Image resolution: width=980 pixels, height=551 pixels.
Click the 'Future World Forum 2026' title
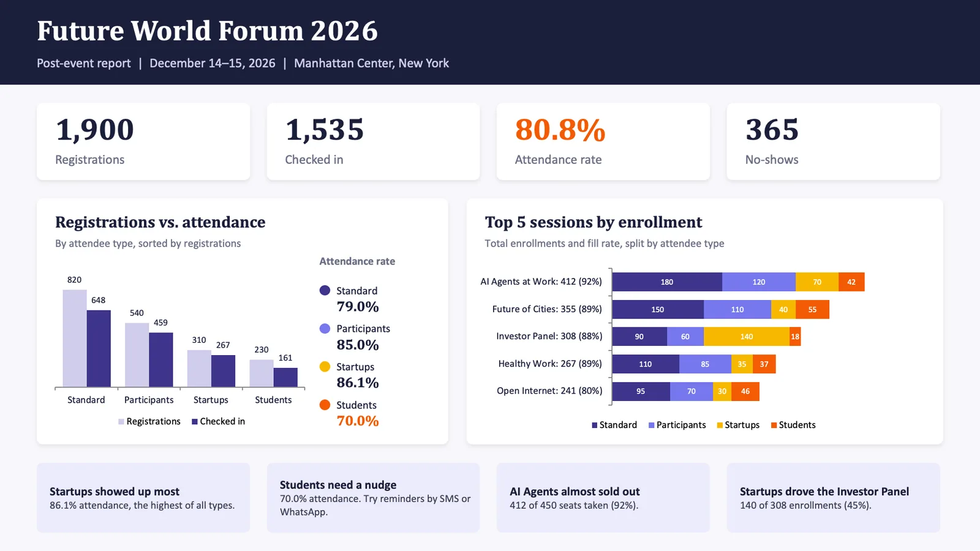pyautogui.click(x=208, y=31)
